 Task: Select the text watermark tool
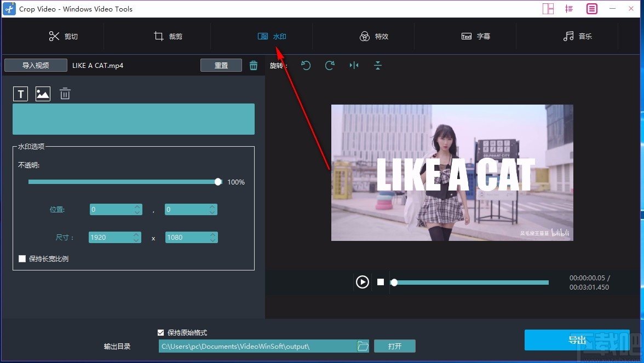tap(20, 94)
